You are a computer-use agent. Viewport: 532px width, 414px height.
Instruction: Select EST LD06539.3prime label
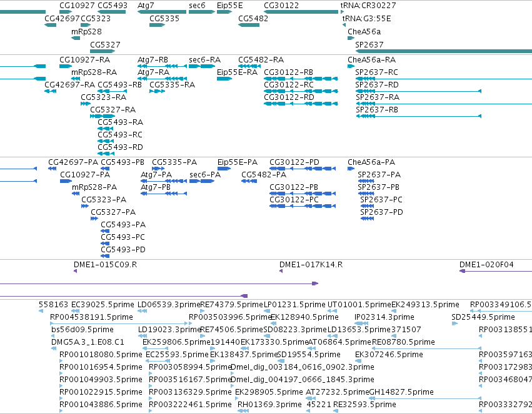pos(169,305)
